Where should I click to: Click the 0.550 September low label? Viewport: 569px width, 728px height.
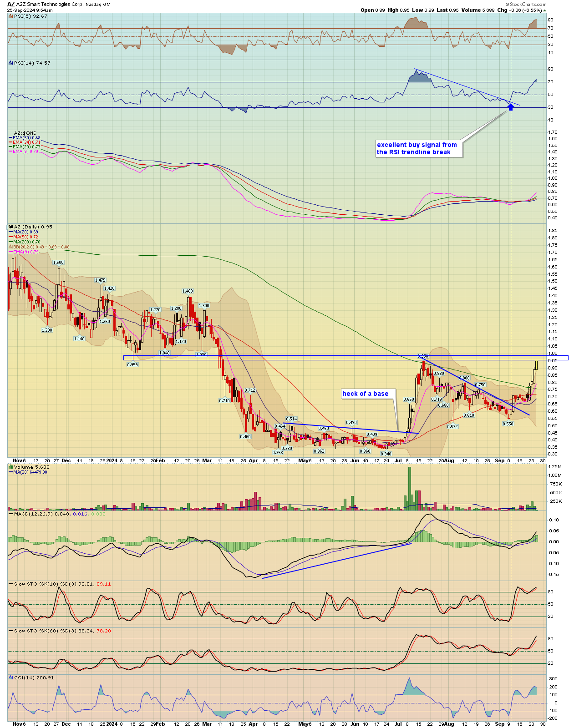(x=508, y=424)
